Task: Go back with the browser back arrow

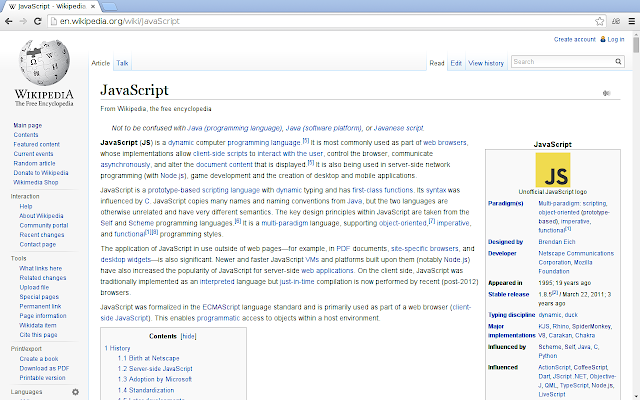Action: [9, 21]
